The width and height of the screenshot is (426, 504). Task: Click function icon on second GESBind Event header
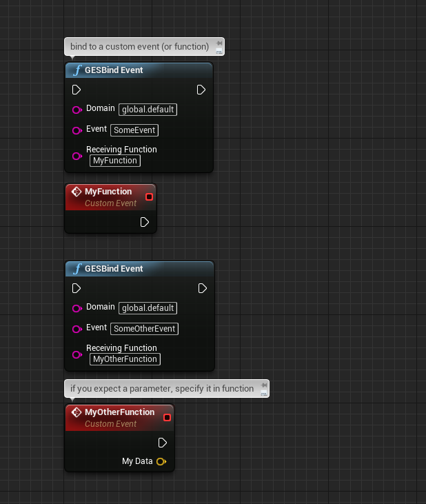(77, 269)
